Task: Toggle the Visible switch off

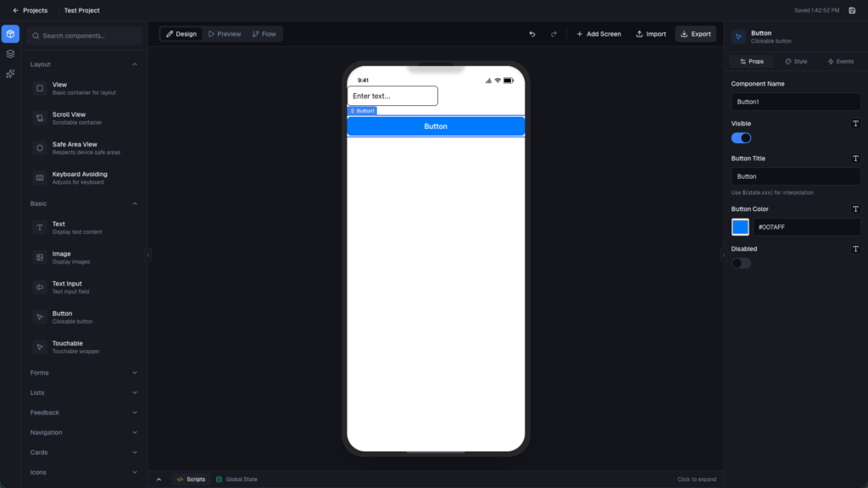Action: click(x=741, y=138)
